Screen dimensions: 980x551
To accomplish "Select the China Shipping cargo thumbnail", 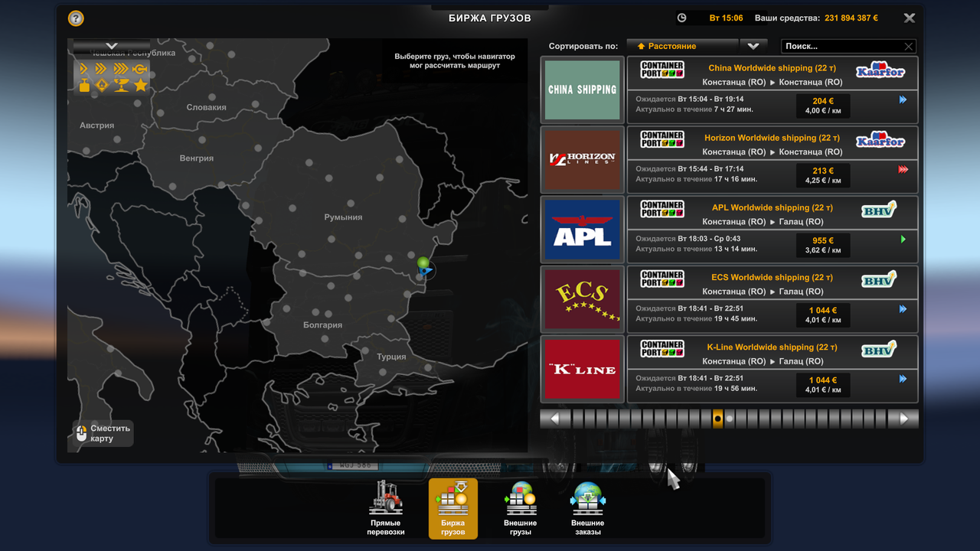I will tap(583, 90).
